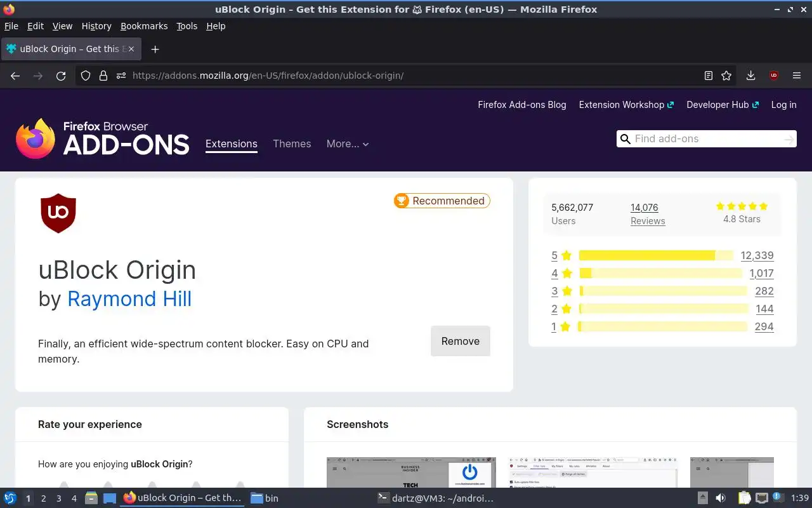This screenshot has height=508, width=812.
Task: View the 144 two-star reviews count
Action: pyautogui.click(x=764, y=309)
